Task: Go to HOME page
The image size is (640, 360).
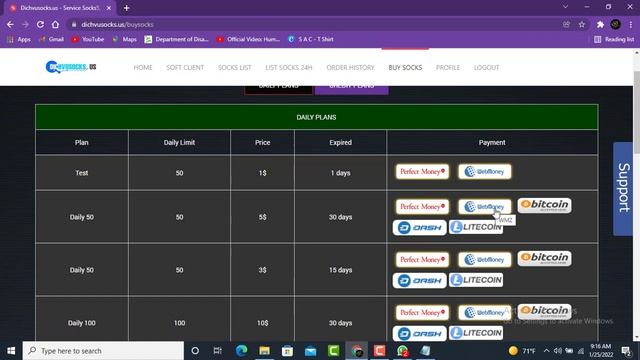Action: pos(143,67)
